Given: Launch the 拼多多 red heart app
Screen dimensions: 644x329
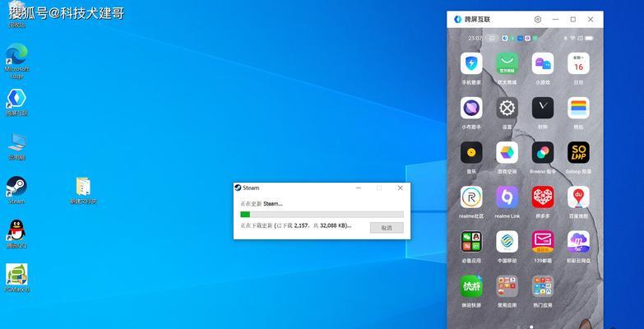Looking at the screenshot, I should [x=543, y=197].
